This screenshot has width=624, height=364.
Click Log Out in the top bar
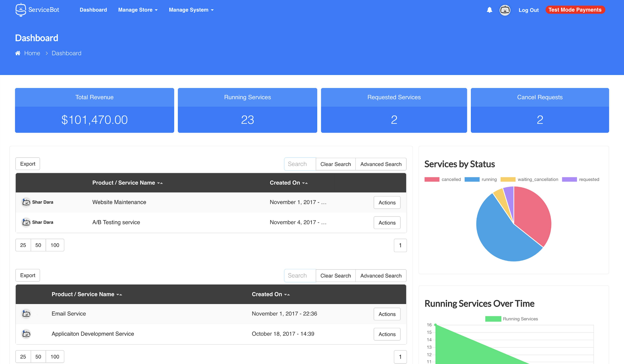click(x=529, y=10)
